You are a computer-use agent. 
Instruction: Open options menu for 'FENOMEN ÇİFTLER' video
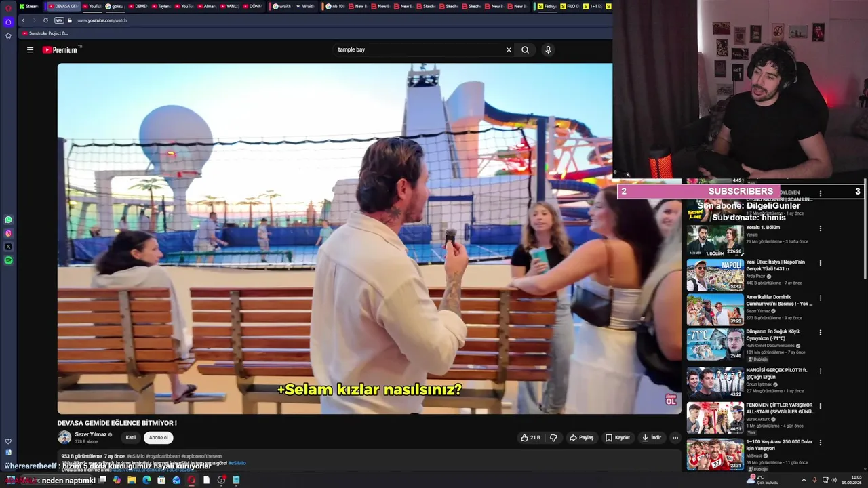click(821, 406)
